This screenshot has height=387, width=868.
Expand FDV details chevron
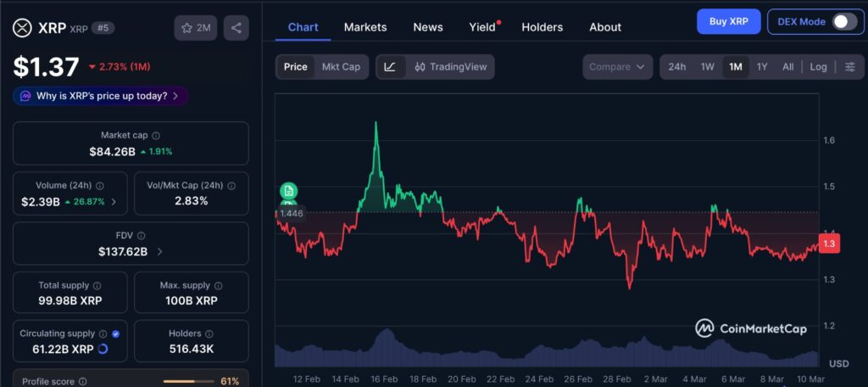pyautogui.click(x=159, y=252)
